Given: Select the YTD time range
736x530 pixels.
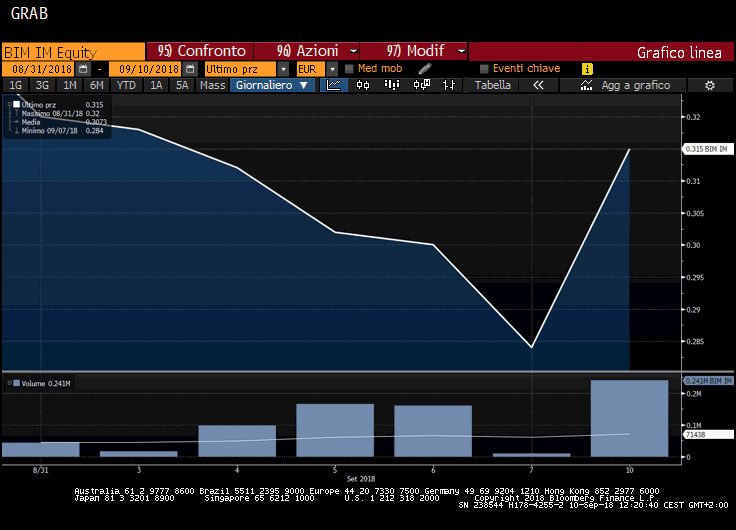Looking at the screenshot, I should (126, 85).
